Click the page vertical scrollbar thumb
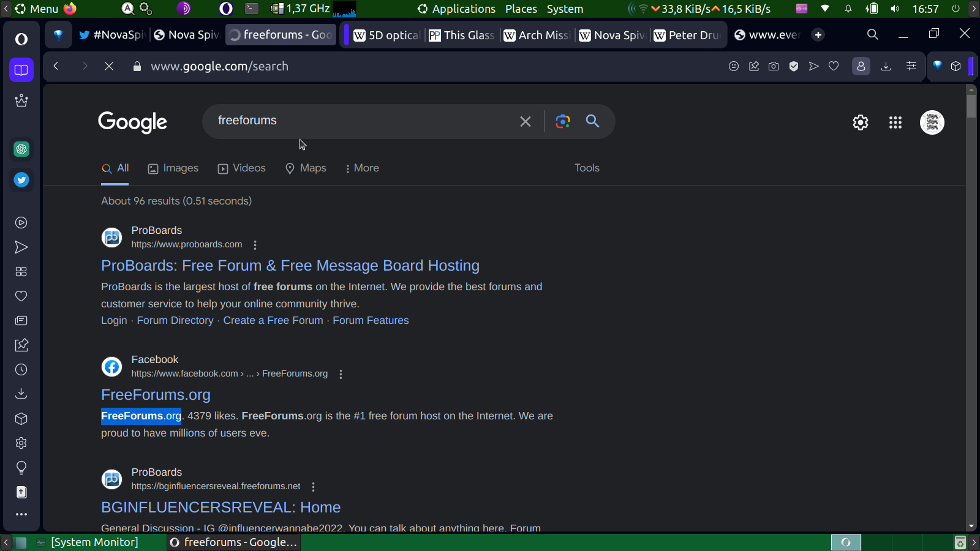 pyautogui.click(x=971, y=105)
